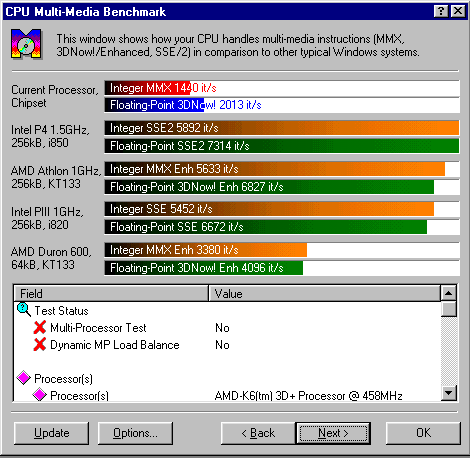Click the results list scrollbar thumb
Image resolution: width=470 pixels, height=458 pixels.
(449, 309)
